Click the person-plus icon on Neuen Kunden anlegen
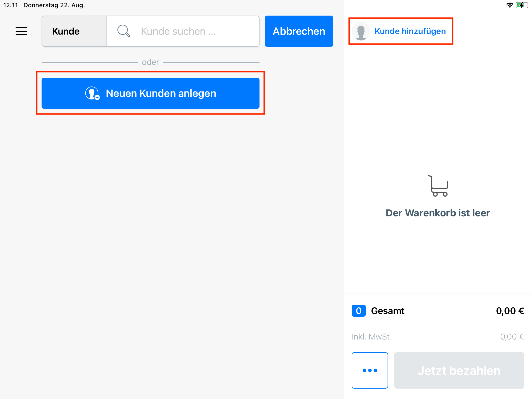Viewport: 532px width, 399px height. coord(92,94)
